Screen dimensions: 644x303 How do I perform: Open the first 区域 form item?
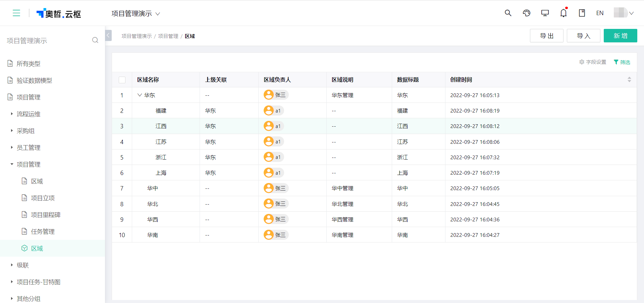(37, 181)
